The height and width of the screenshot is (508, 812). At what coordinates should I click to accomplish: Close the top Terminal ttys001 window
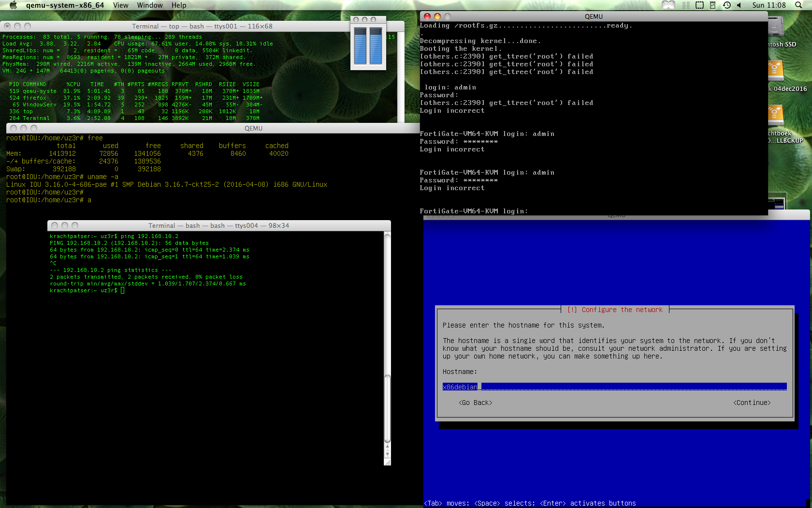7,26
